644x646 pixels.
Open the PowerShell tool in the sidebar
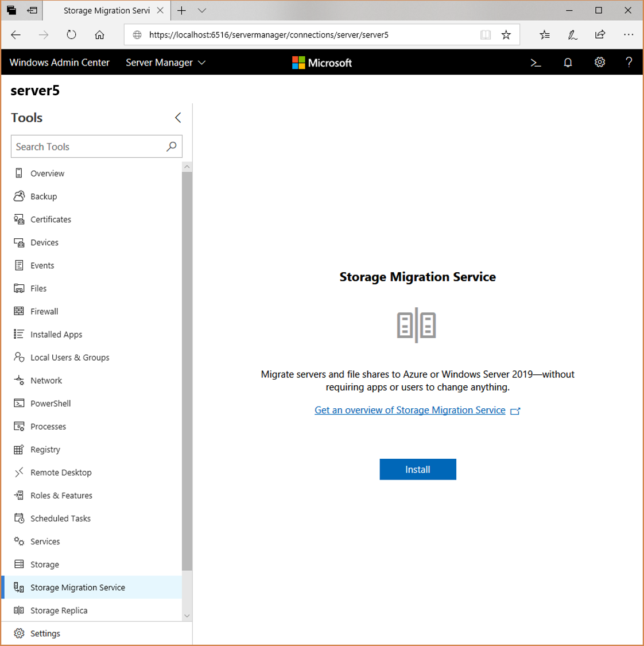coord(49,403)
